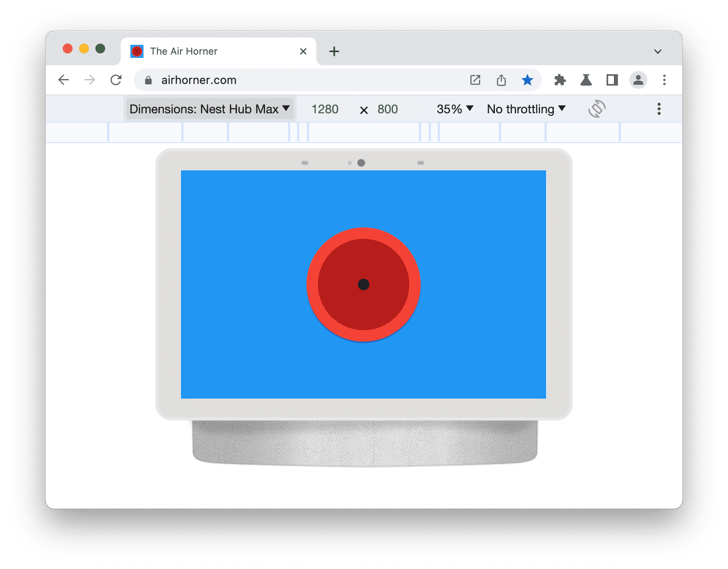Image resolution: width=728 pixels, height=569 pixels.
Task: Click the browser extensions puzzle icon
Action: [560, 80]
